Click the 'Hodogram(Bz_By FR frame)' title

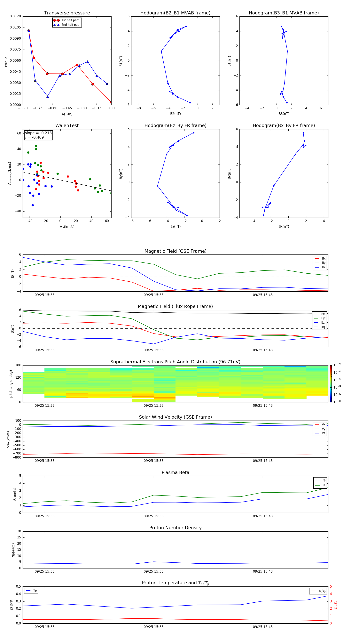pos(175,125)
